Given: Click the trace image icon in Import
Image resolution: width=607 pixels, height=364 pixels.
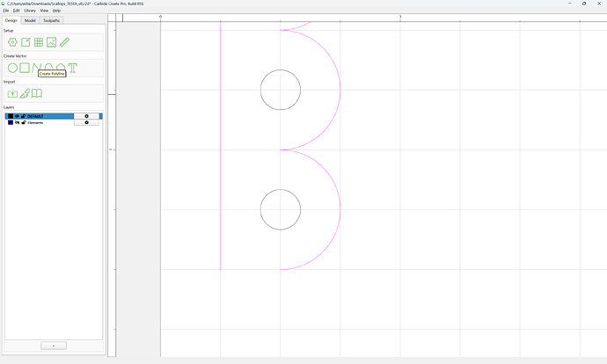Looking at the screenshot, I should [x=25, y=93].
